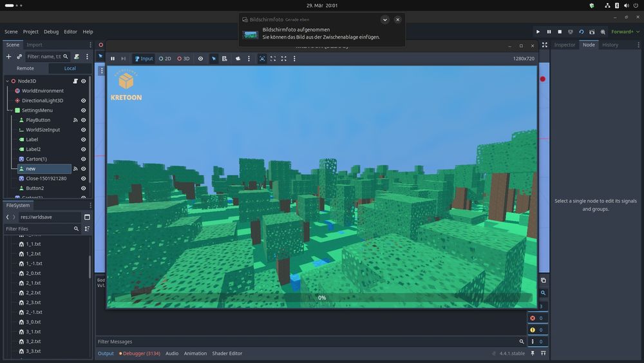
Task: Run a specific scene clapper icon
Action: (592, 32)
